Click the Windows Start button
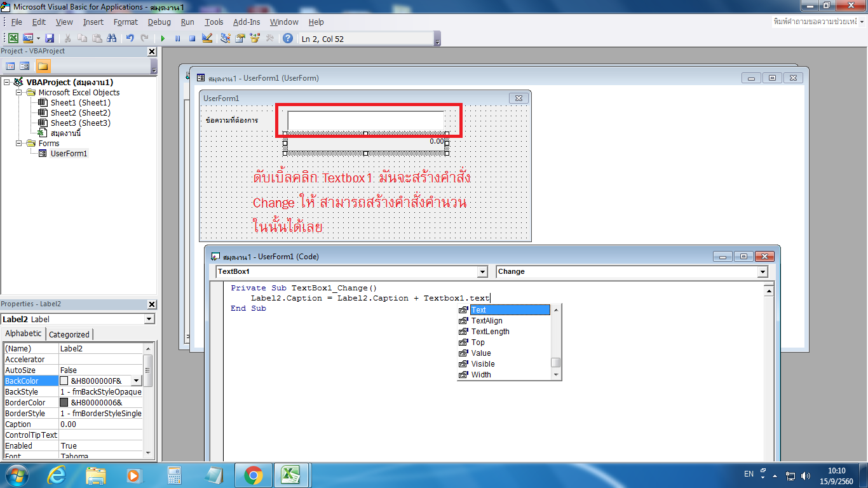Image resolution: width=868 pixels, height=488 pixels. point(16,475)
